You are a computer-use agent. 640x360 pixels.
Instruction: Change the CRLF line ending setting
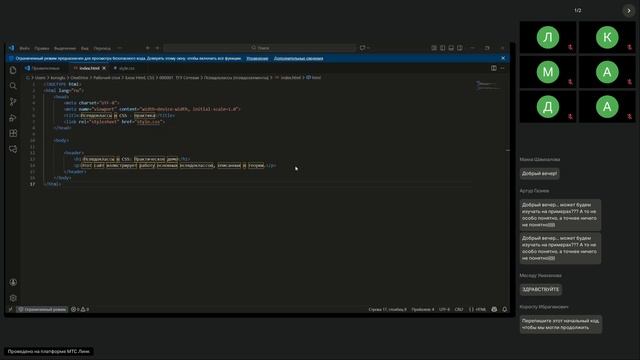click(x=459, y=309)
